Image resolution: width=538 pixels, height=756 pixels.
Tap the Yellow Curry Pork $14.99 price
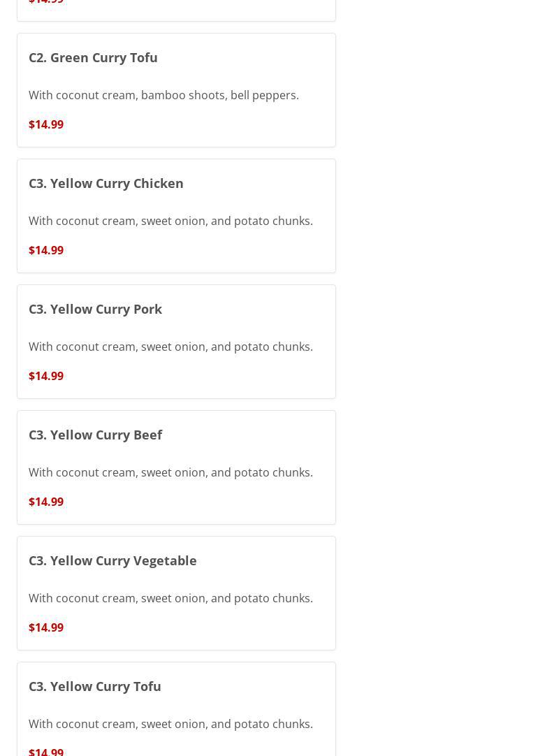(46, 376)
